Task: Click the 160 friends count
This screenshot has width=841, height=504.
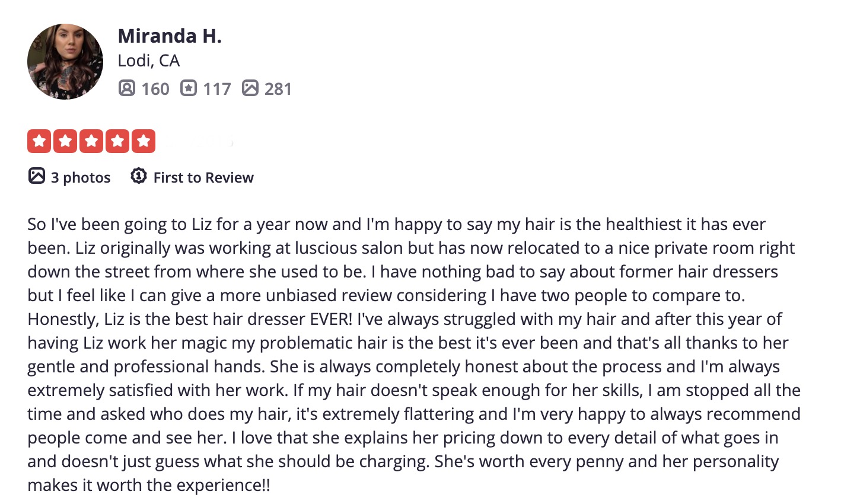Action: [x=155, y=89]
